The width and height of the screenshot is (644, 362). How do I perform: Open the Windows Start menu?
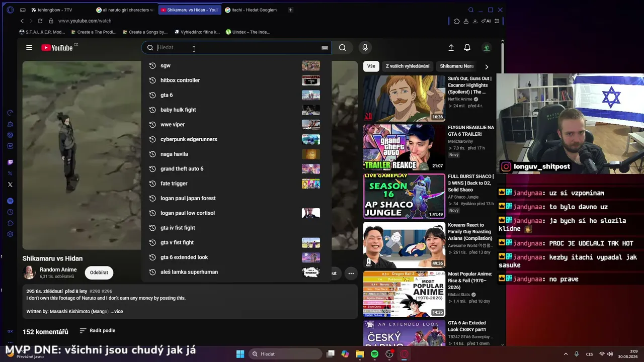(240, 354)
